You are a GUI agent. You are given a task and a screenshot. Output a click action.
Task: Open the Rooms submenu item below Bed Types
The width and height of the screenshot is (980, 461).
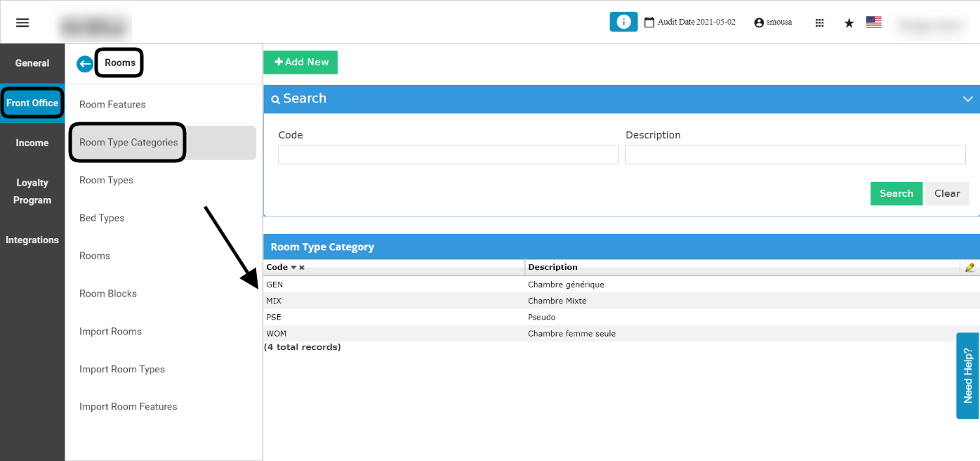pos(95,257)
